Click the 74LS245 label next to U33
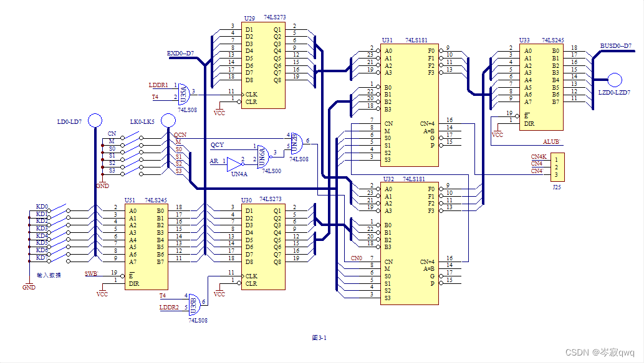 (x=553, y=40)
